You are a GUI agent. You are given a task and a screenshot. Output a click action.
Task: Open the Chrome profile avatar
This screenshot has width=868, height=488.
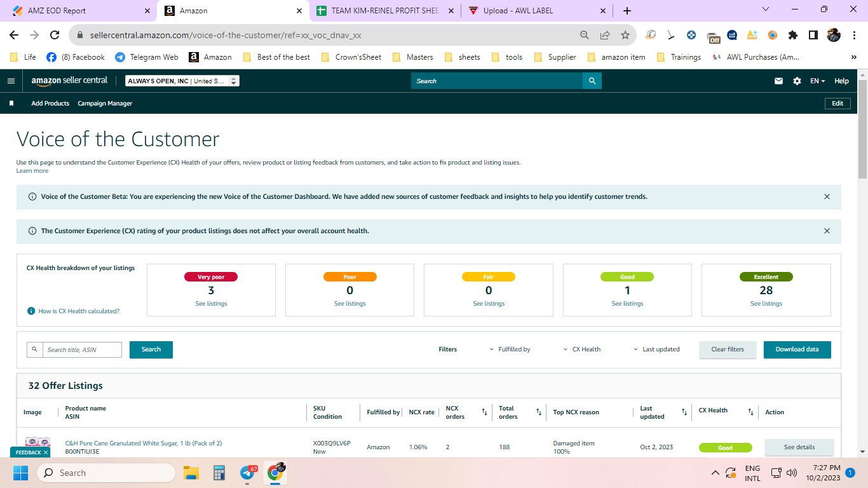(x=834, y=35)
